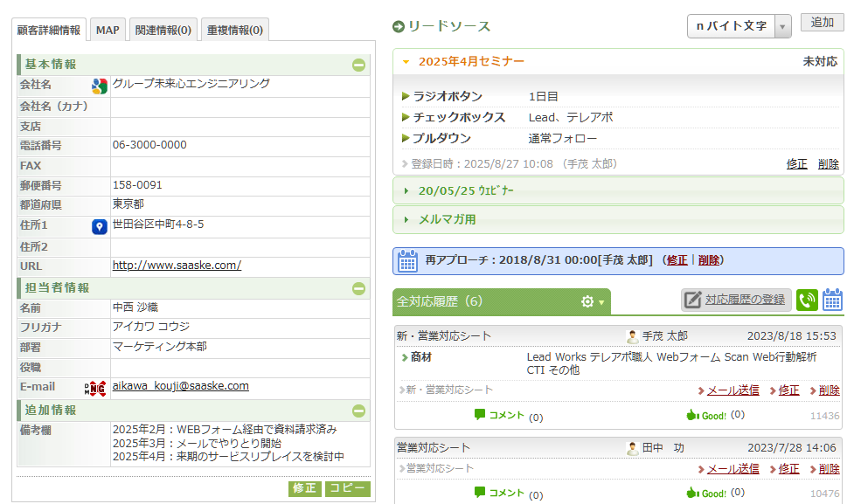
Task: Click the DM NG icon beside E-mail
Action: click(95, 388)
